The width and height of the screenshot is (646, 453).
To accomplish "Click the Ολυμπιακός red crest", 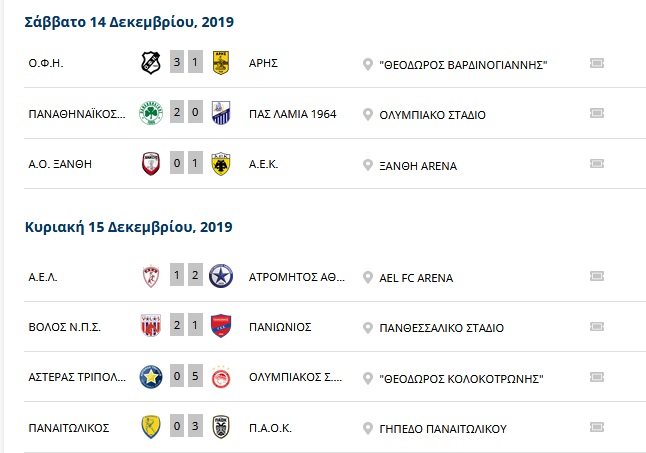I will pyautogui.click(x=221, y=377).
